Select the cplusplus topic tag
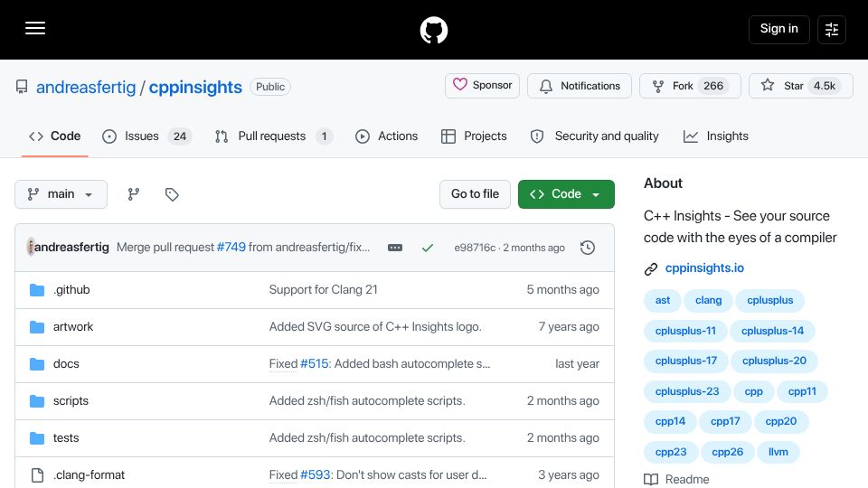The image size is (868, 488). pos(770,300)
